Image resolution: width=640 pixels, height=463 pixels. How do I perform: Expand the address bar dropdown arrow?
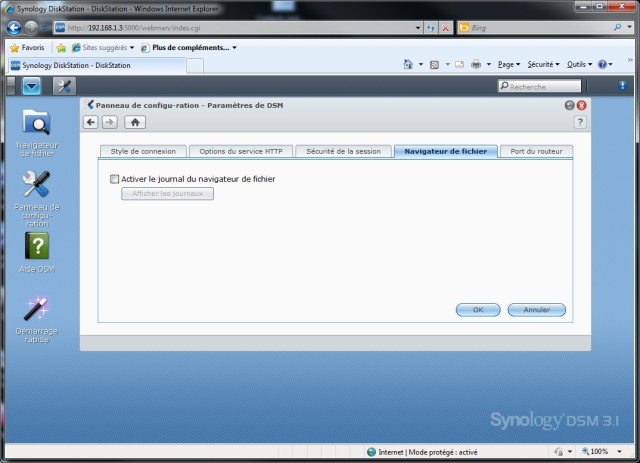[x=418, y=28]
